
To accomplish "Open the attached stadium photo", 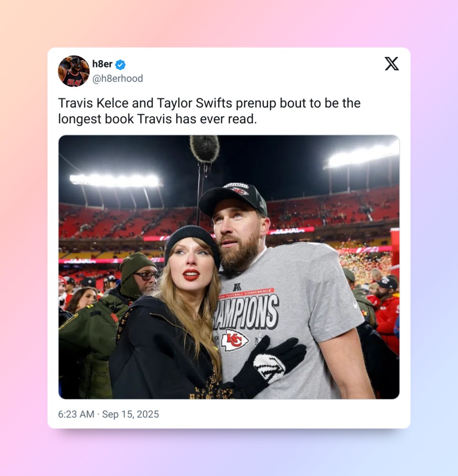I will point(229,267).
